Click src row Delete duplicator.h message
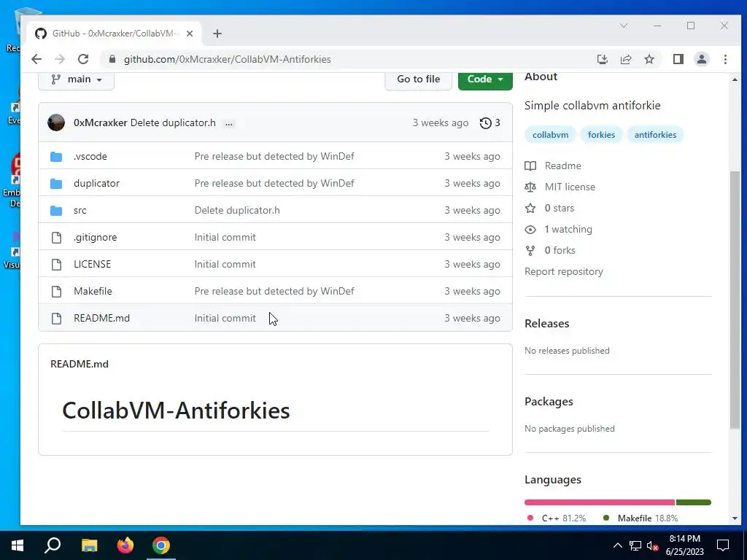Image resolution: width=747 pixels, height=560 pixels. (x=237, y=211)
